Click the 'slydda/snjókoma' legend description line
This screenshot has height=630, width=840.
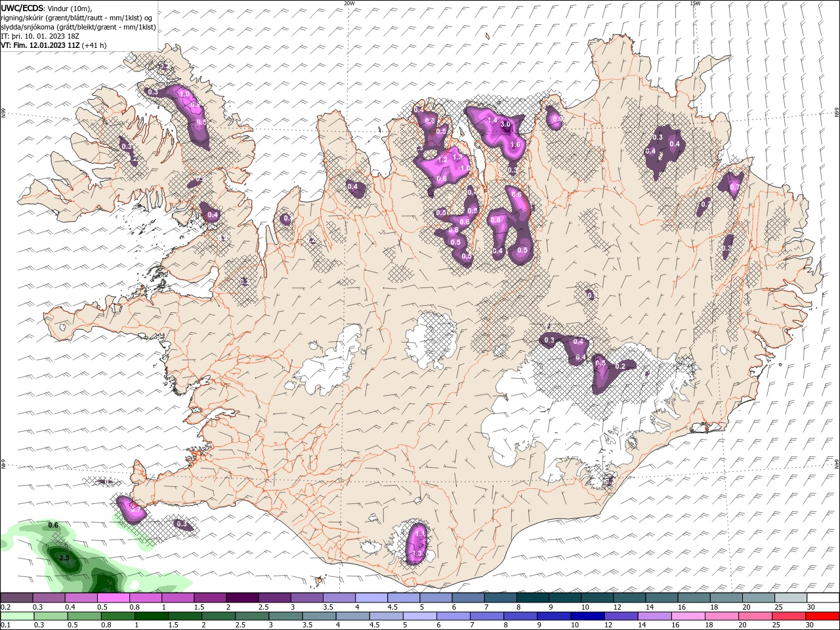click(78, 27)
